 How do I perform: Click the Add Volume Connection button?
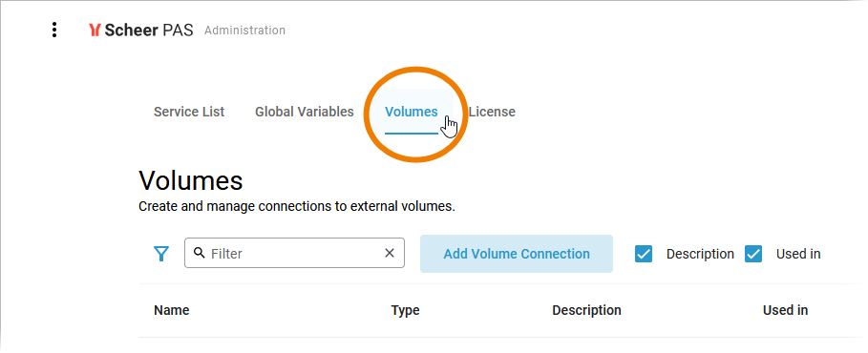point(517,254)
